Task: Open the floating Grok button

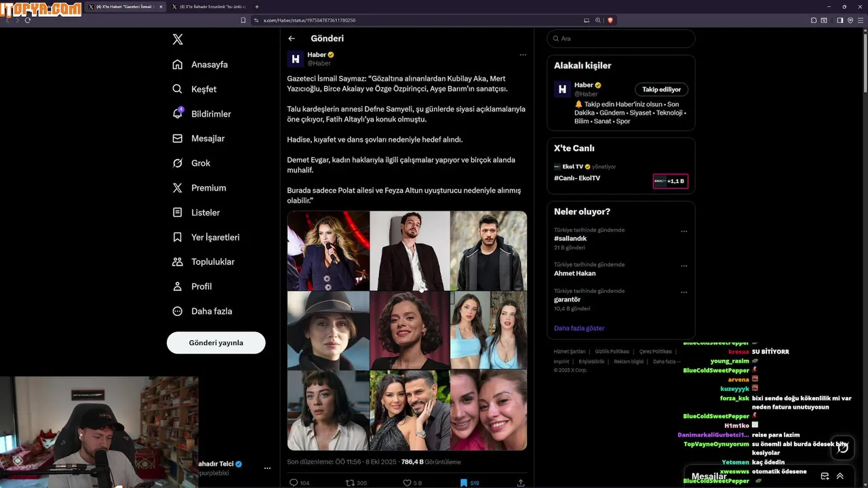Action: pyautogui.click(x=842, y=448)
